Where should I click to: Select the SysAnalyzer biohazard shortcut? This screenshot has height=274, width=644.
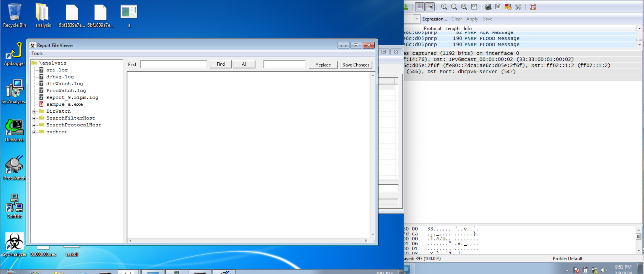tap(15, 244)
